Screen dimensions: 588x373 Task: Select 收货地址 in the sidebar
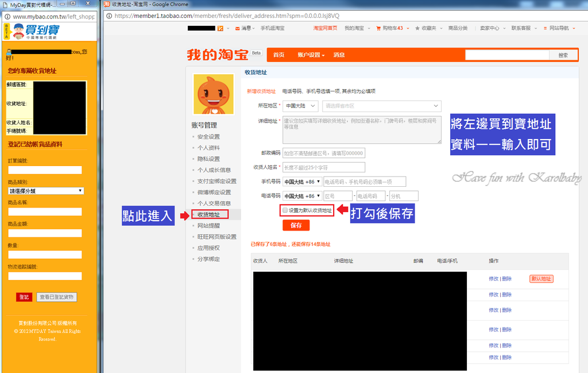(208, 214)
